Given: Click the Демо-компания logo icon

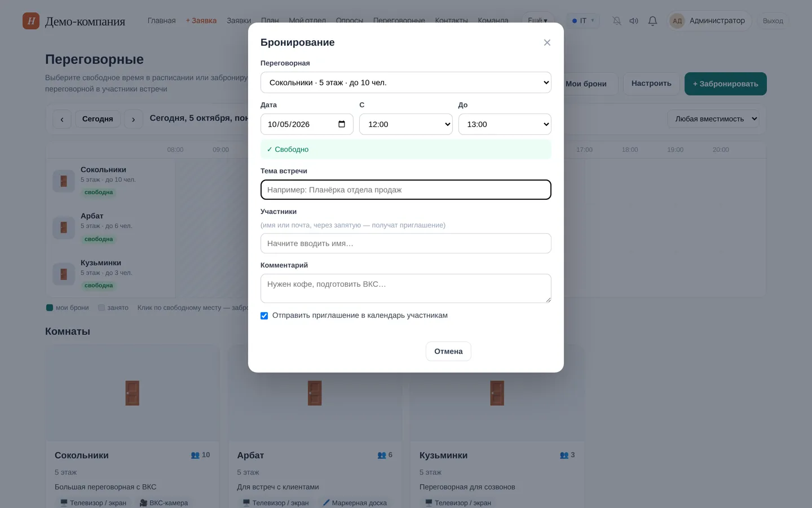Looking at the screenshot, I should [31, 21].
